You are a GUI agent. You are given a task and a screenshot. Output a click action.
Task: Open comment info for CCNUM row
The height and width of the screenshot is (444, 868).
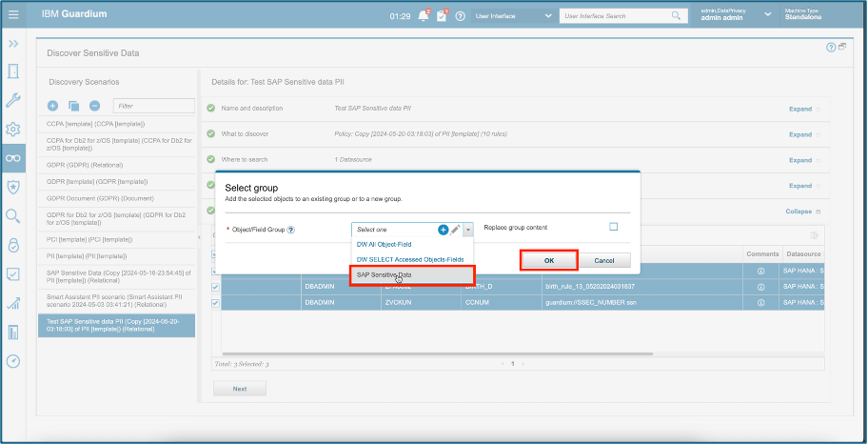[760, 303]
